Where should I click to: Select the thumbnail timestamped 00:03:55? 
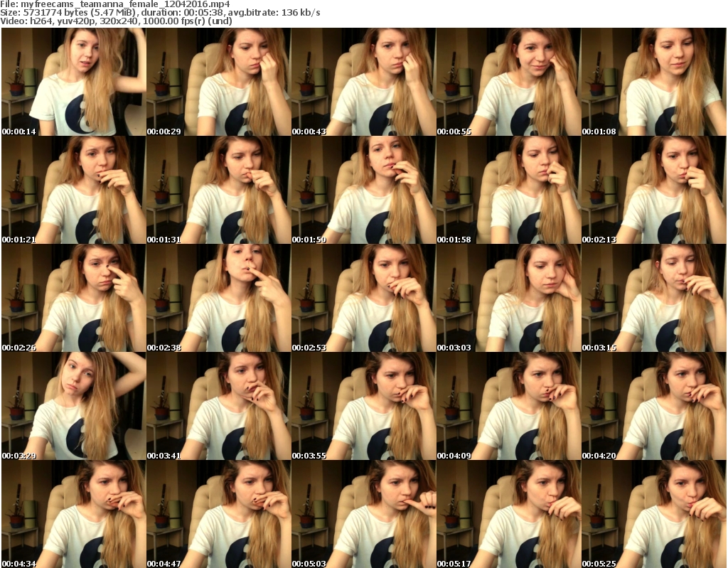pyautogui.click(x=363, y=407)
